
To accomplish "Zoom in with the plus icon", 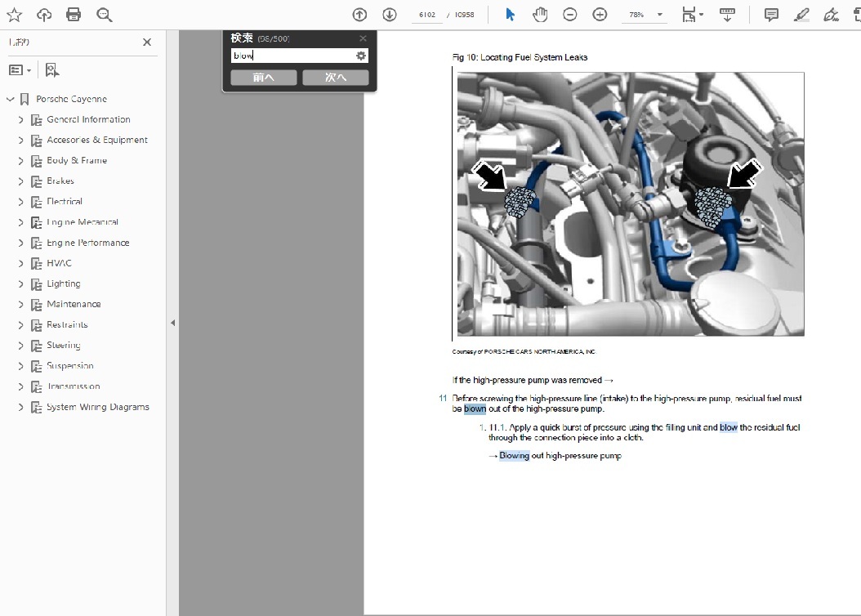I will 600,15.
